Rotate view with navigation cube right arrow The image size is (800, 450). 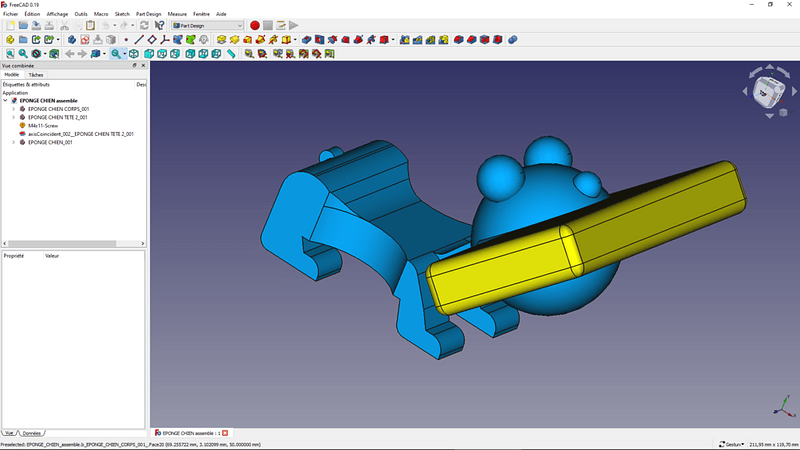click(794, 91)
